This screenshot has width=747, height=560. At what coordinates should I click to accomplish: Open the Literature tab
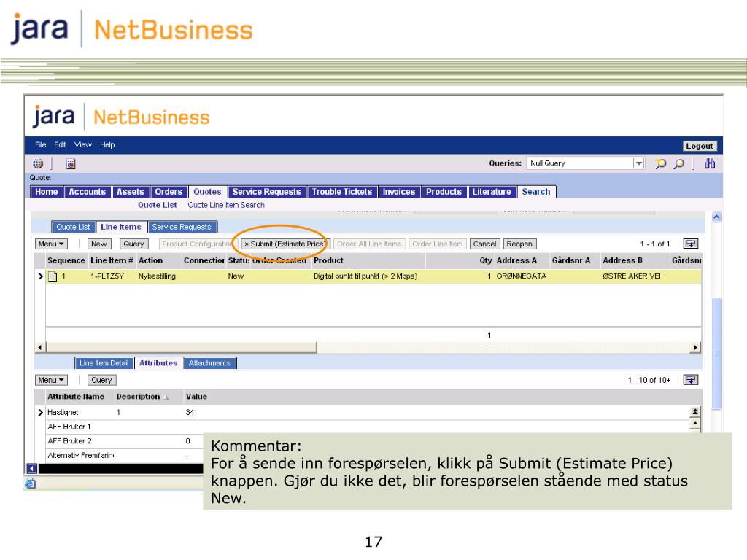(492, 192)
